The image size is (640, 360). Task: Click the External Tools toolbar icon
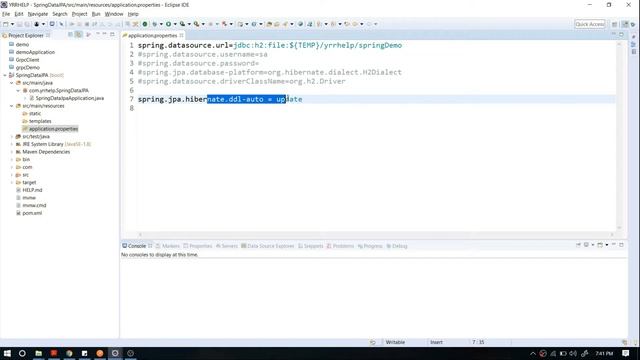pyautogui.click(x=196, y=24)
